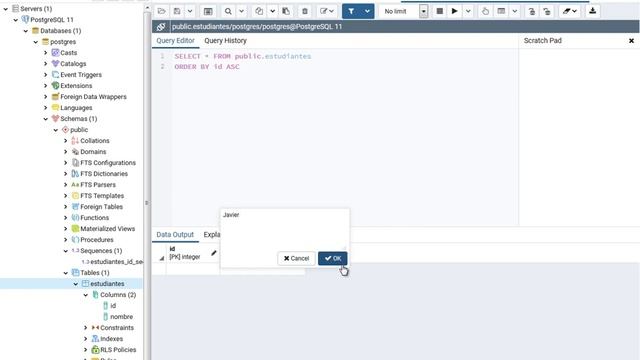Image resolution: width=640 pixels, height=360 pixels.
Task: Click the Extensions node icon
Action: point(56,86)
